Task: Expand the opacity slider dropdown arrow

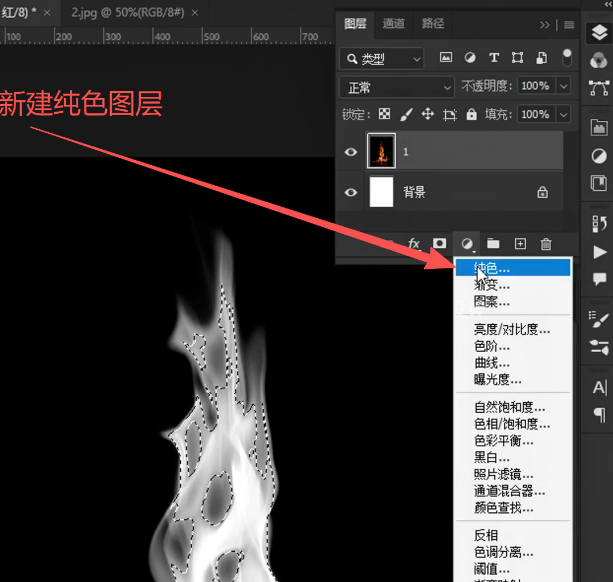Action: pos(563,86)
